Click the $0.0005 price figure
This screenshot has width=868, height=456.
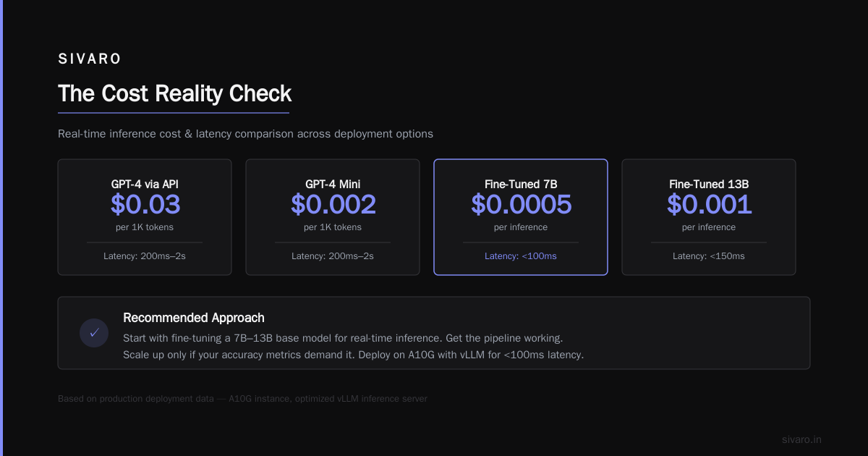coord(521,205)
